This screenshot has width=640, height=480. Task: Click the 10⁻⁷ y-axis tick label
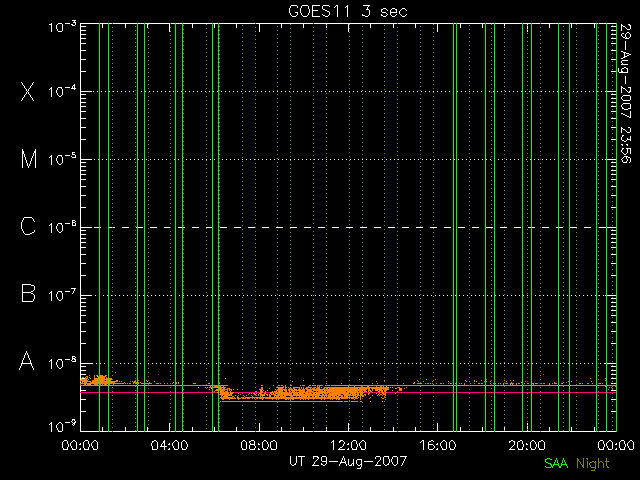coord(62,295)
